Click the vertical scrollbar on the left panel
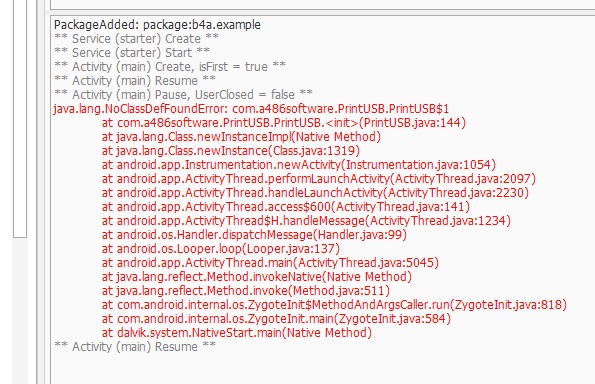 click(x=20, y=119)
